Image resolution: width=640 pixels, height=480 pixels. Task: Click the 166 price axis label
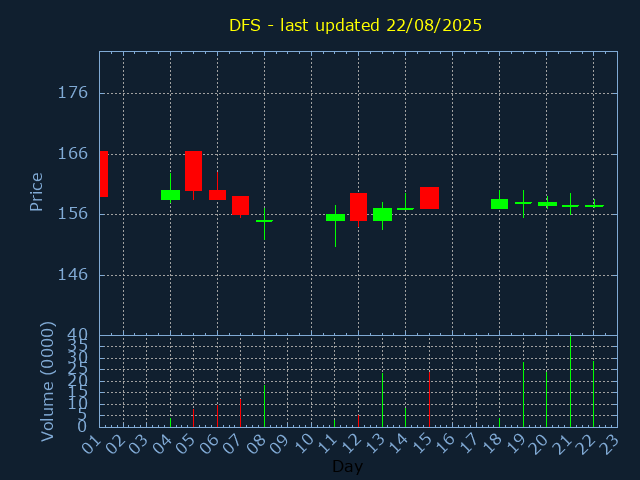point(73,154)
